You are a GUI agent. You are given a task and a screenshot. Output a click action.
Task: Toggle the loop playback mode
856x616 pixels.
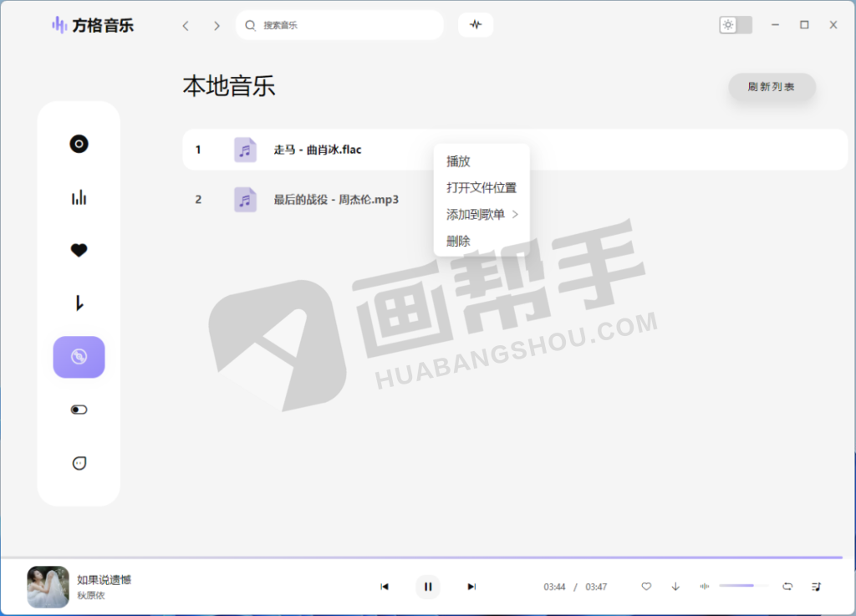click(x=787, y=587)
